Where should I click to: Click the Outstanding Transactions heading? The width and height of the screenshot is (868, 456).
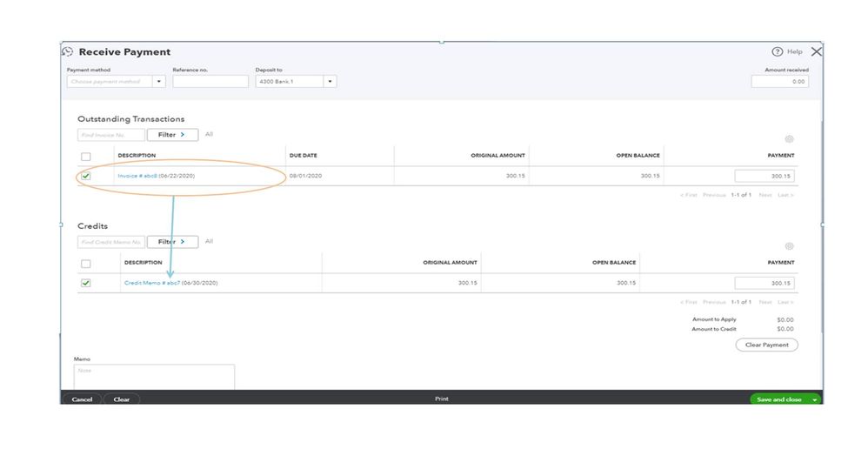(x=131, y=119)
